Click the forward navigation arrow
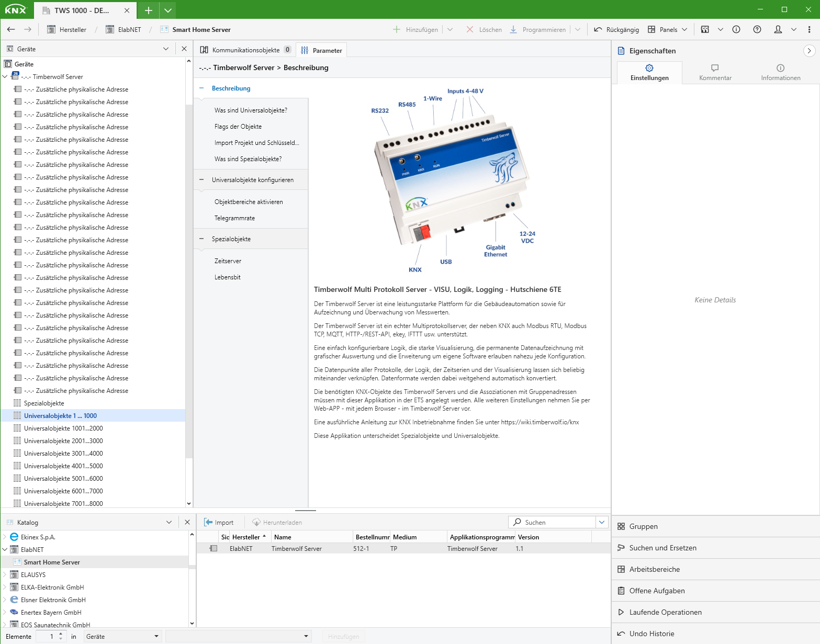 (28, 29)
